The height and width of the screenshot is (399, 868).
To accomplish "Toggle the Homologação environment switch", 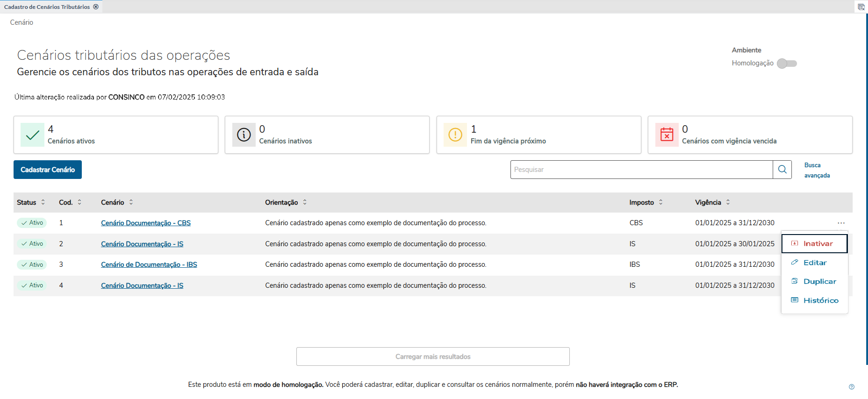I will [x=787, y=64].
